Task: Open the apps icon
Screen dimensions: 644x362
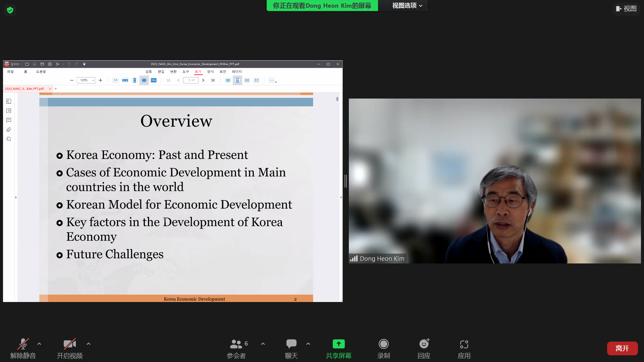Action: tap(464, 344)
